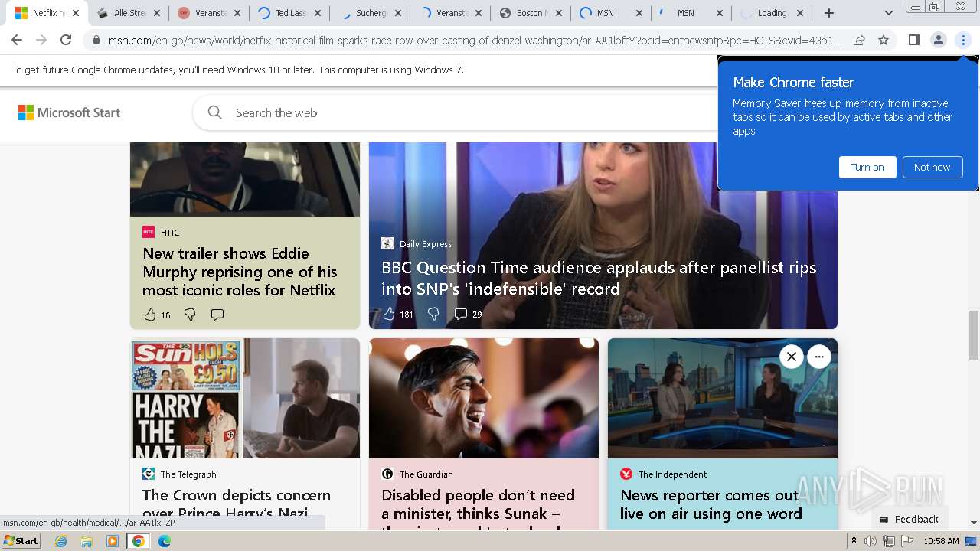The image size is (980, 551).
Task: Switch to the Boston tab
Action: 532,13
